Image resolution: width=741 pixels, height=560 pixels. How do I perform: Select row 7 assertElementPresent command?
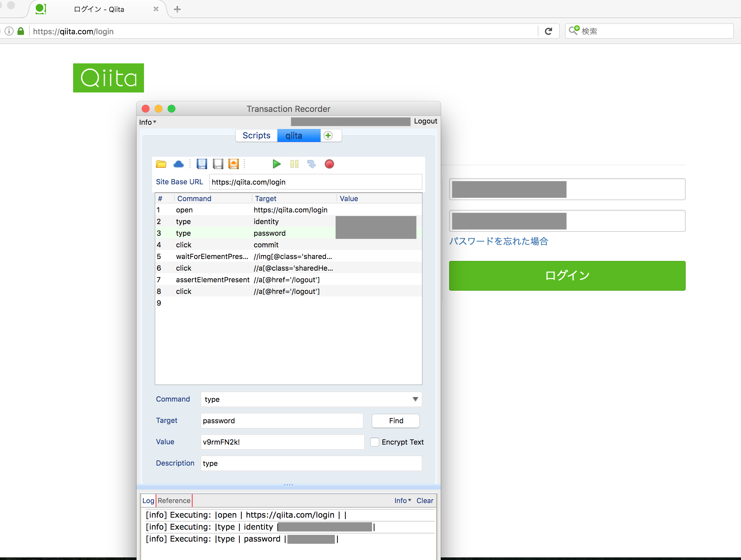288,280
